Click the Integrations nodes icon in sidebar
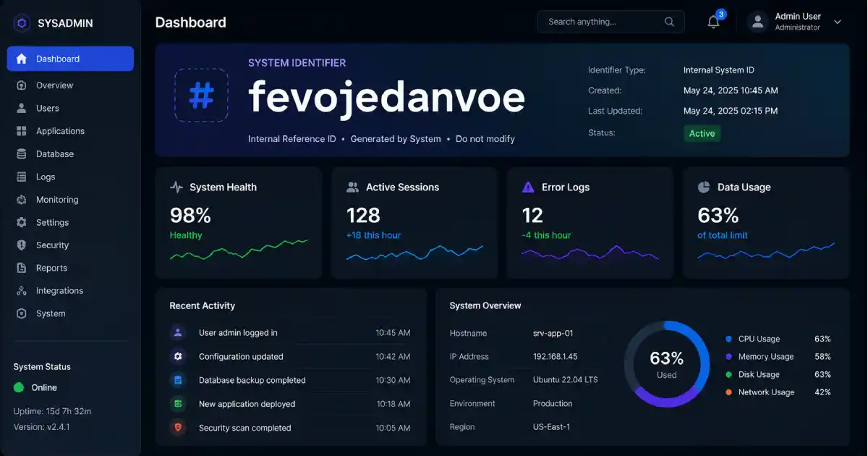The image size is (868, 456). tap(22, 291)
